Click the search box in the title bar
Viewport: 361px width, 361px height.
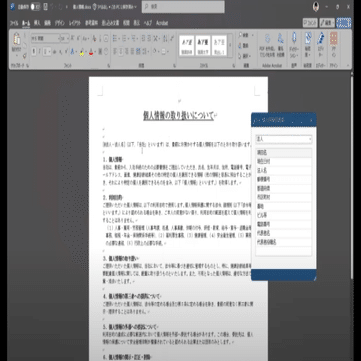[x=183, y=7]
